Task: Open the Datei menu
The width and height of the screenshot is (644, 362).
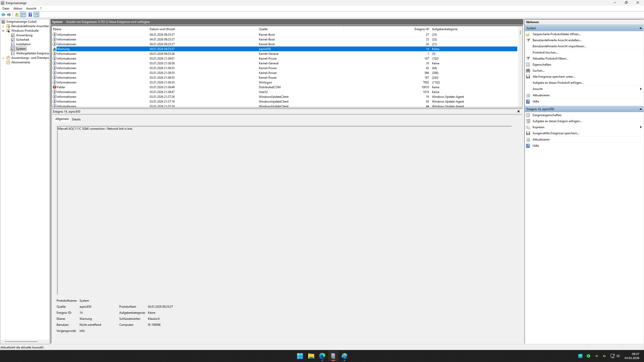Action: [x=6, y=9]
